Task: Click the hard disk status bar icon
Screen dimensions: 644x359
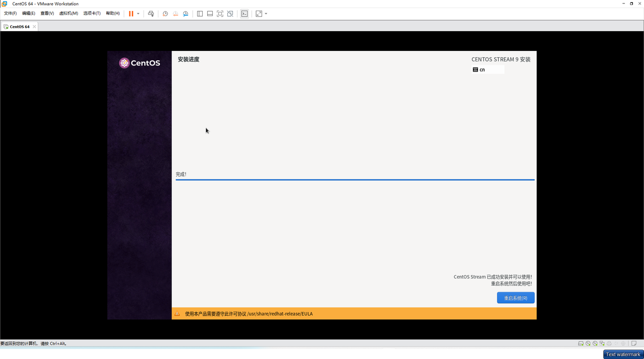Action: tap(581, 343)
